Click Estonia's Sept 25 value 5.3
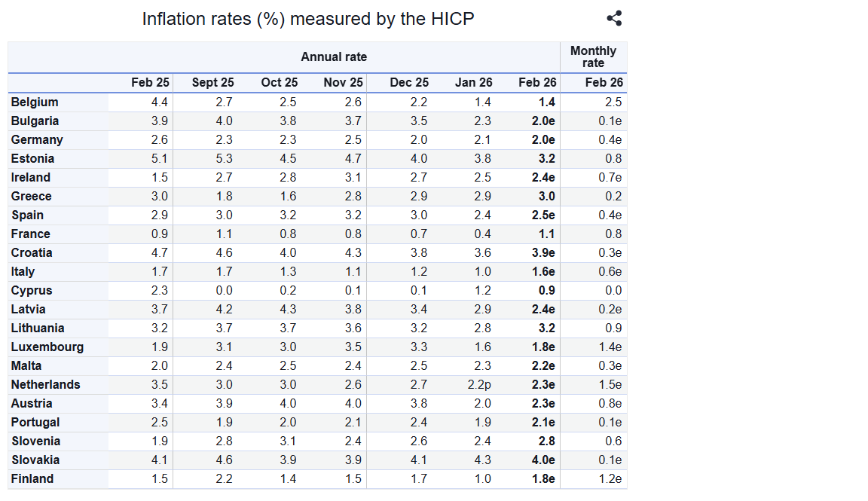The image size is (868, 501). click(x=224, y=159)
